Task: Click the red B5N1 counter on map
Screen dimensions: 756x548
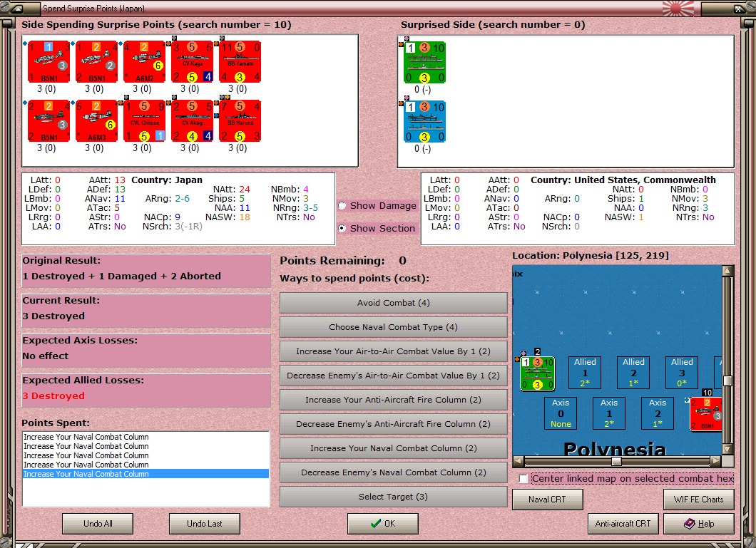Action: [x=706, y=413]
